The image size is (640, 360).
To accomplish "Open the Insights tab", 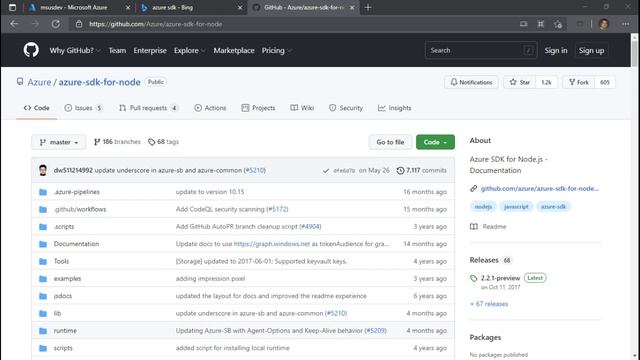I will (x=395, y=108).
